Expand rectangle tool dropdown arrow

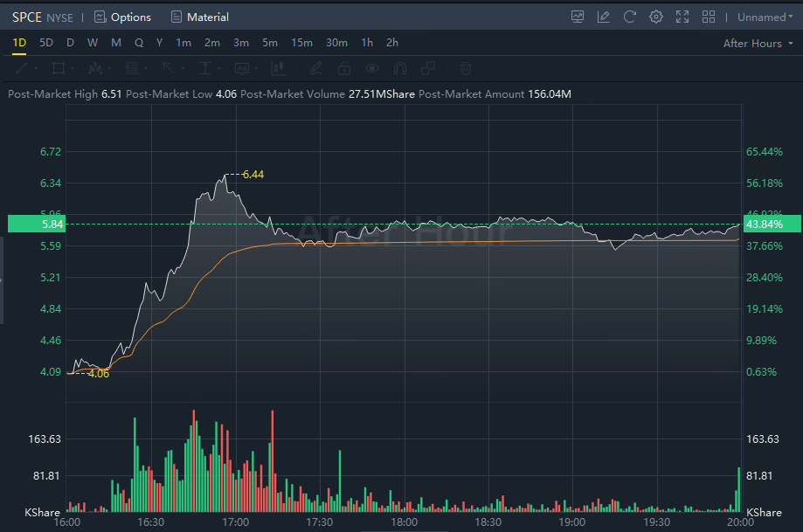[73, 69]
